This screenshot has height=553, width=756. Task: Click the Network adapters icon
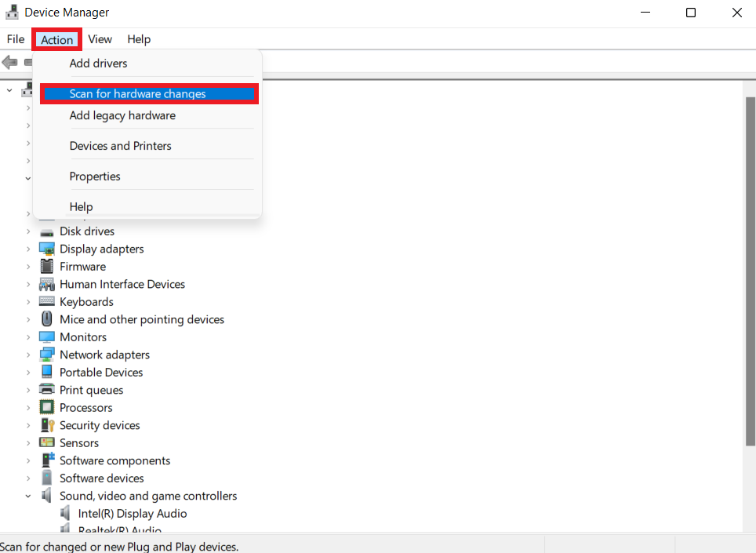click(x=47, y=355)
